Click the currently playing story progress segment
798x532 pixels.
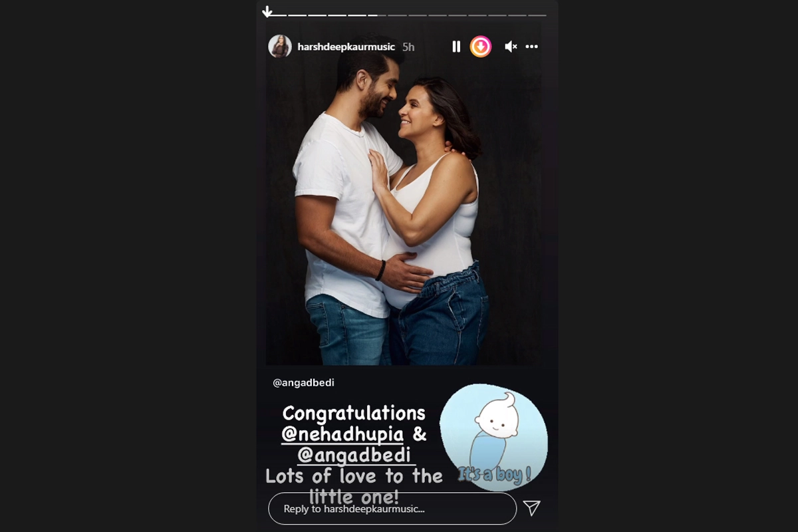click(x=377, y=15)
